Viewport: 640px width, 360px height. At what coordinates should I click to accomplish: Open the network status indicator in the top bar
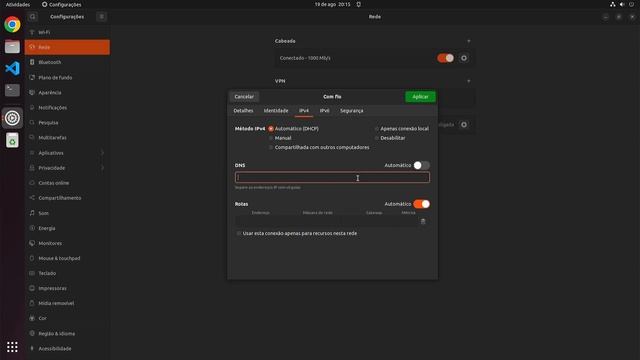613,4
